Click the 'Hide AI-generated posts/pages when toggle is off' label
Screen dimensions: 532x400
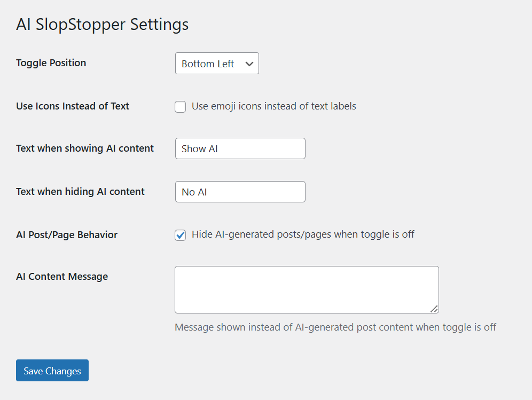pyautogui.click(x=303, y=234)
